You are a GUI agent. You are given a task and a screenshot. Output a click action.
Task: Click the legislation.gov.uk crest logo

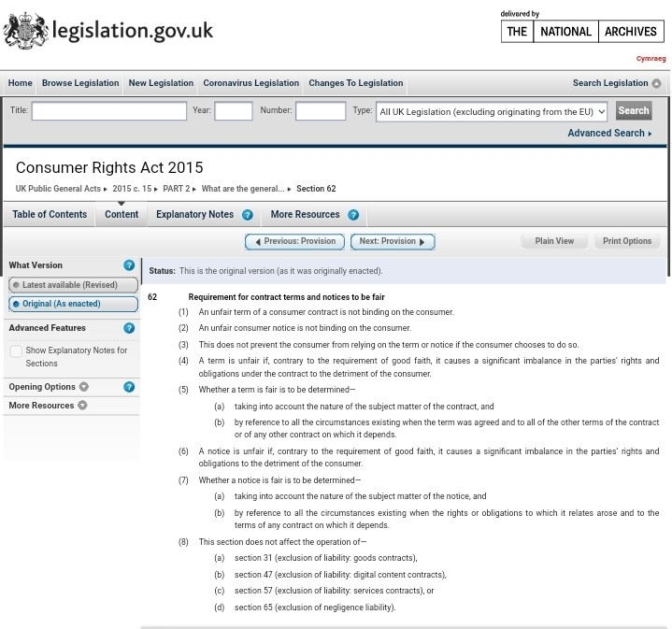pos(26,30)
